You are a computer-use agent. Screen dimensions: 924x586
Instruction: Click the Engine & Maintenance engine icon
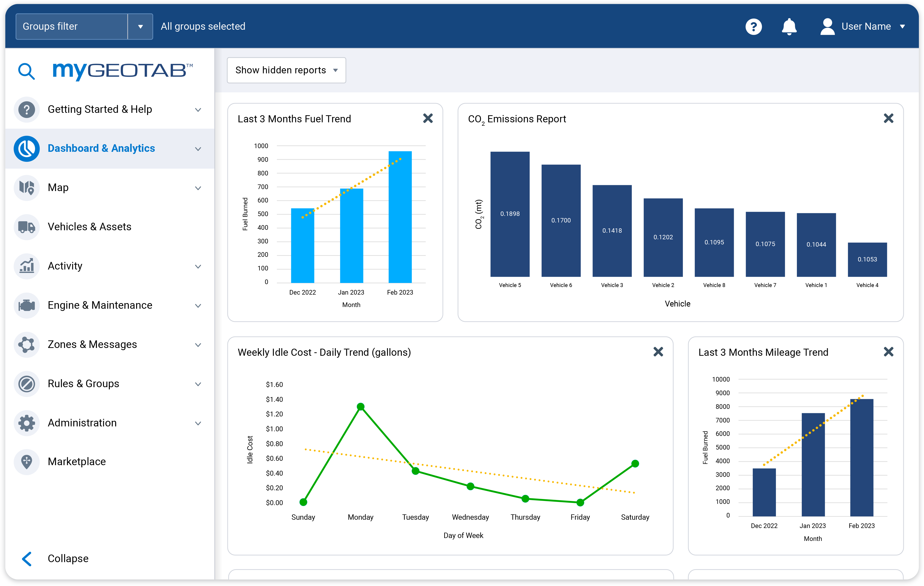[x=27, y=305]
